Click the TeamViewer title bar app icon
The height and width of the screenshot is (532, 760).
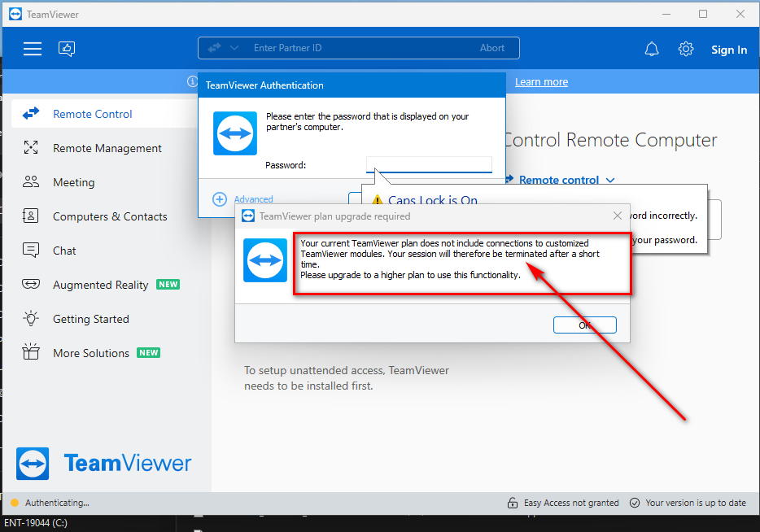click(x=15, y=14)
